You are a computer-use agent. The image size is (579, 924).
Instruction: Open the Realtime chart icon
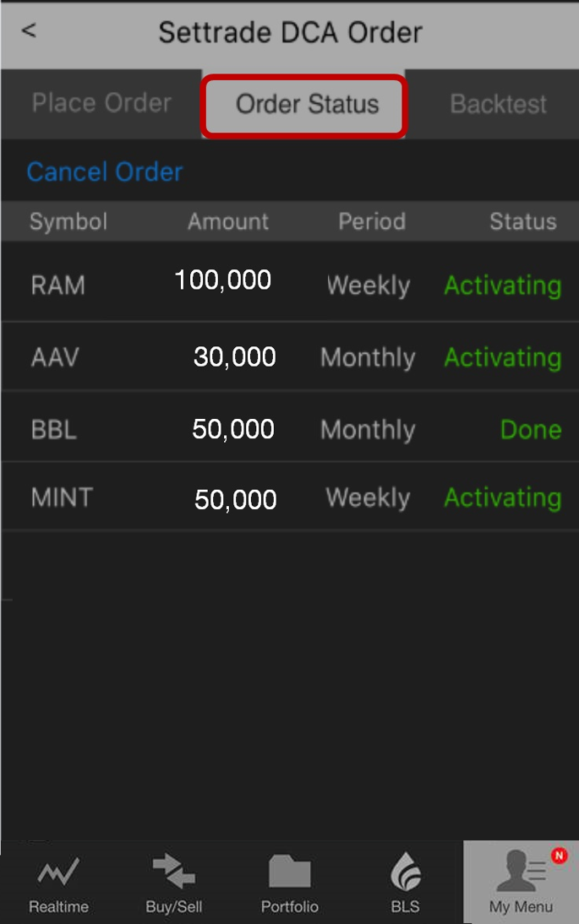point(58,873)
